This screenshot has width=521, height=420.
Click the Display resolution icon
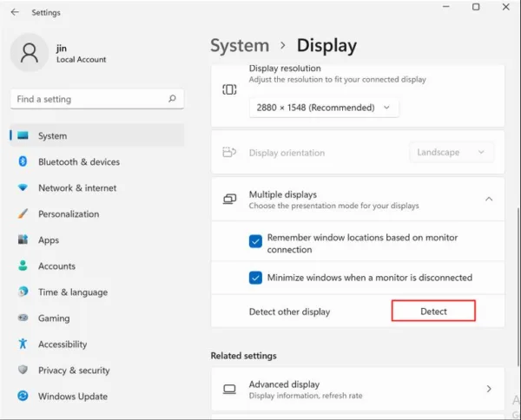pos(229,89)
